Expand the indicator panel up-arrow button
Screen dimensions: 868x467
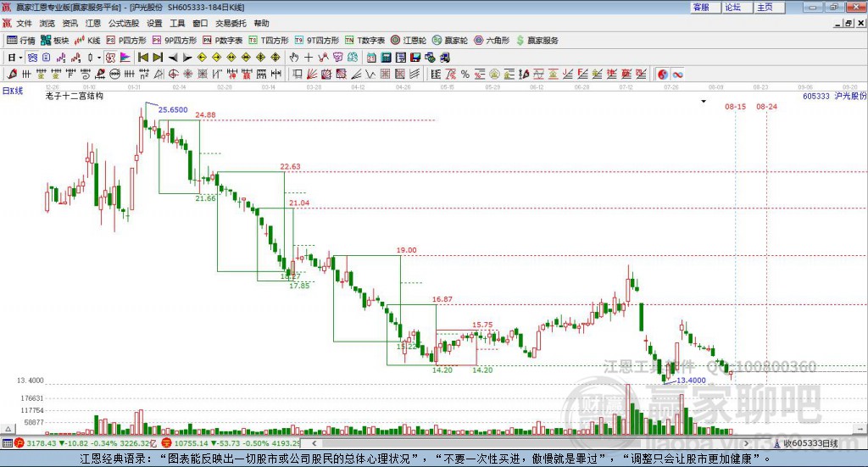pos(8,429)
